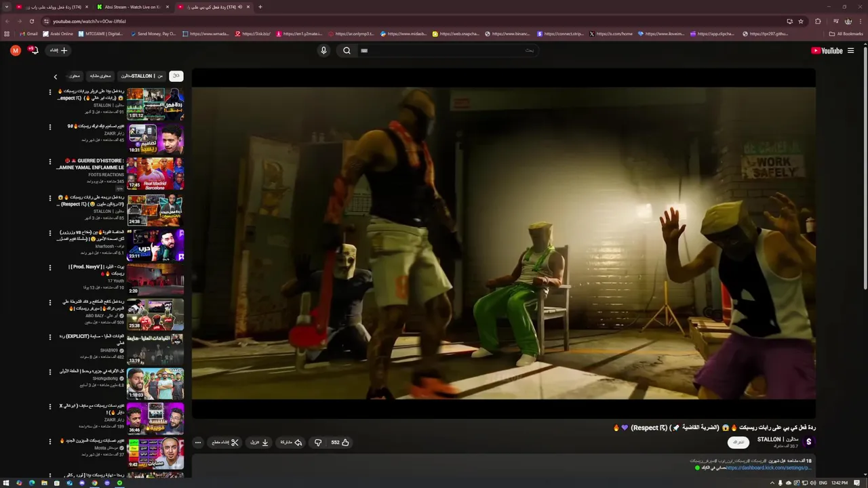This screenshot has width=868, height=488.
Task: Click the site info icon in address bar
Action: click(46, 21)
